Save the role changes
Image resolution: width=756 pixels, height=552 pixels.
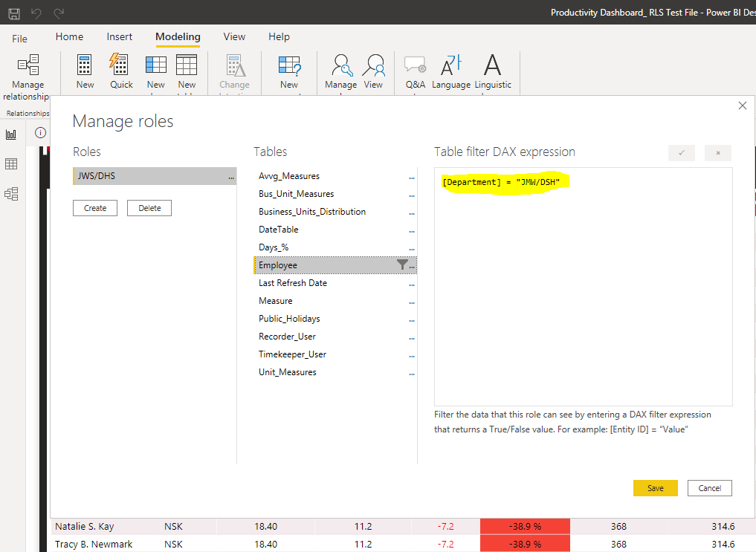click(x=655, y=488)
